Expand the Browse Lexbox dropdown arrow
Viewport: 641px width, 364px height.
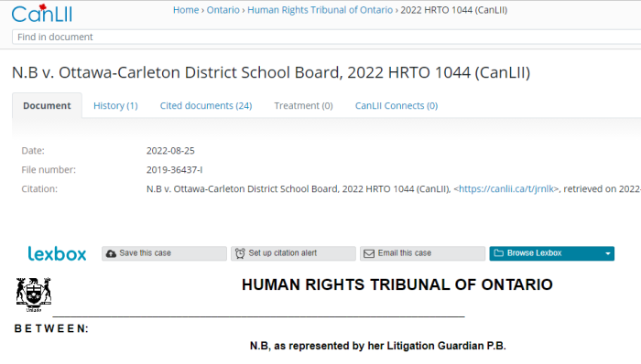pos(607,253)
